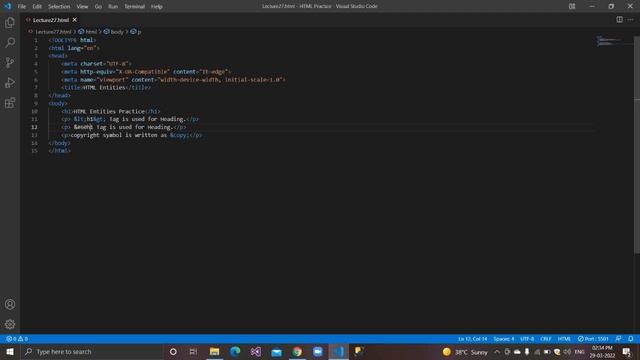Open the Go menu
The image size is (640, 360).
[x=98, y=7]
